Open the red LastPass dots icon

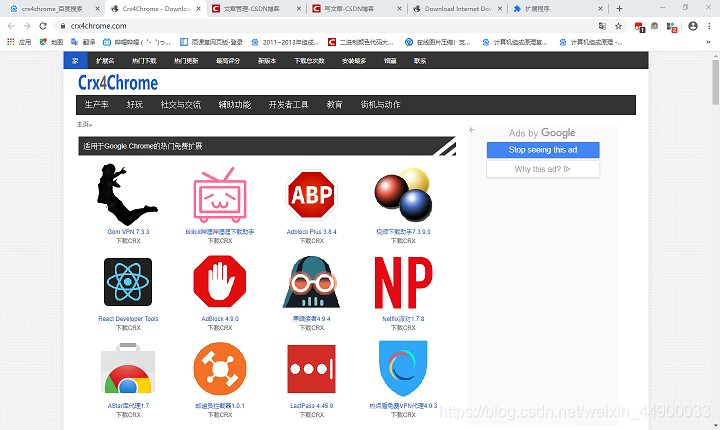point(311,368)
